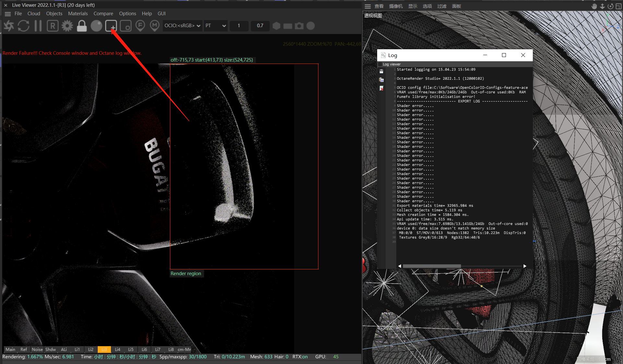623x364 pixels.
Task: Check the Log viewer checkbox
Action: pos(380,64)
